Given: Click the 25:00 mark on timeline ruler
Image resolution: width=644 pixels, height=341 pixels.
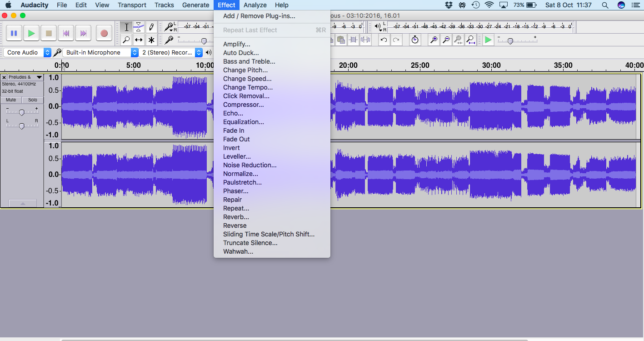Looking at the screenshot, I should click(x=420, y=65).
